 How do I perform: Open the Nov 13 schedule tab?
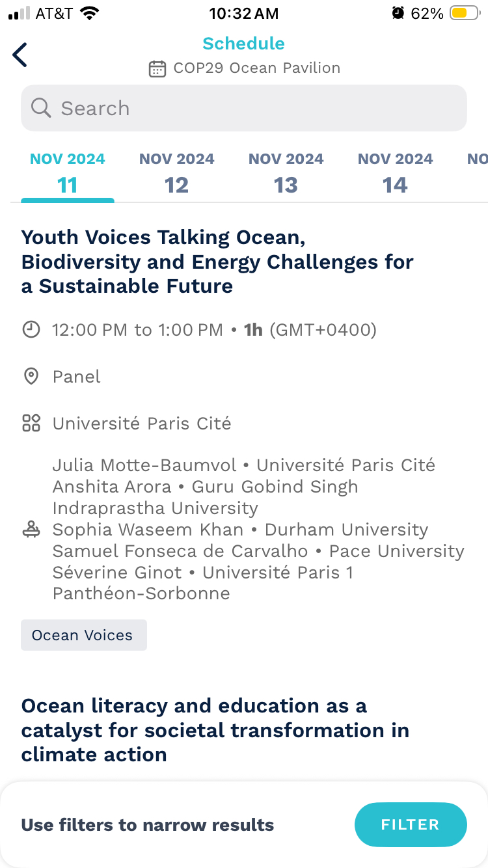pos(286,174)
